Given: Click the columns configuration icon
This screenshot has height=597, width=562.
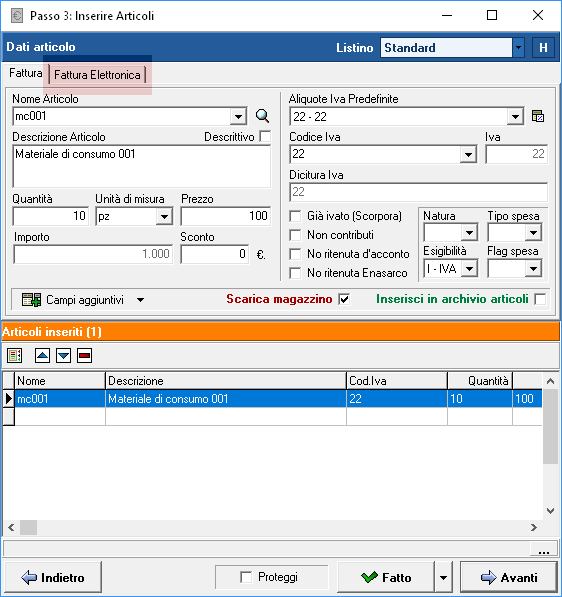Looking at the screenshot, I should click(14, 356).
